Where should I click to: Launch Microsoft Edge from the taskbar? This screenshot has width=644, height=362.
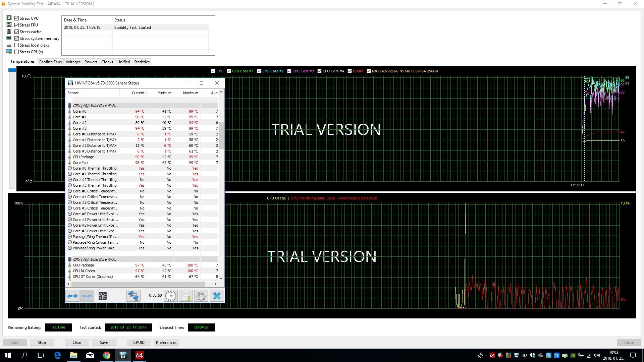(57, 355)
